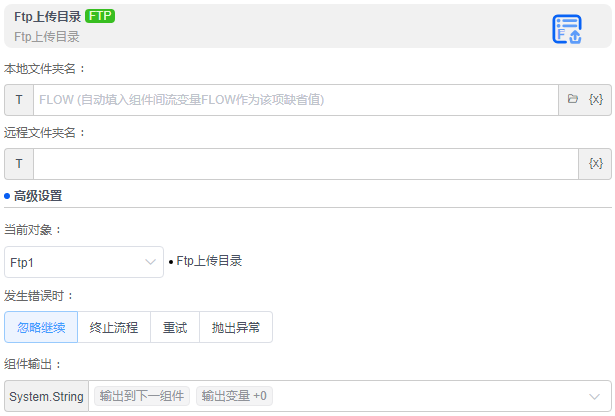Insert variable {x} into 本地文件夹名 field
The width and height of the screenshot is (615, 416).
[596, 99]
